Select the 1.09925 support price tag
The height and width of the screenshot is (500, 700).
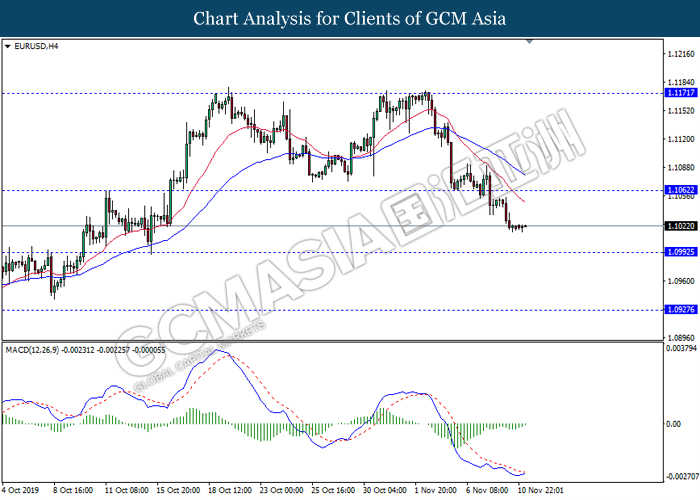(x=680, y=252)
